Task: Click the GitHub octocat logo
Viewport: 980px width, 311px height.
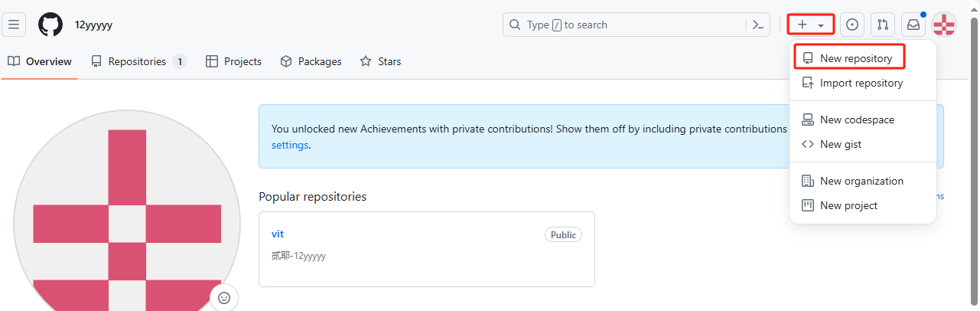Action: [50, 25]
